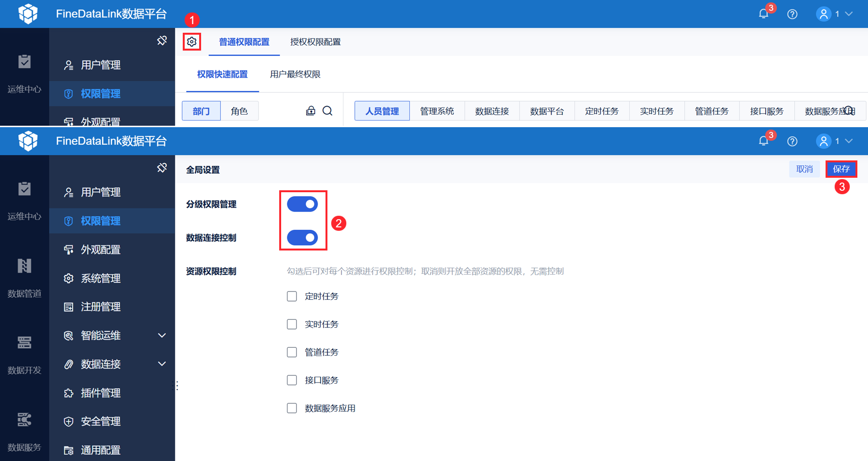Click the FineDataLink logo in the lower screenshot
Viewport: 868px width, 461px height.
pyautogui.click(x=28, y=141)
